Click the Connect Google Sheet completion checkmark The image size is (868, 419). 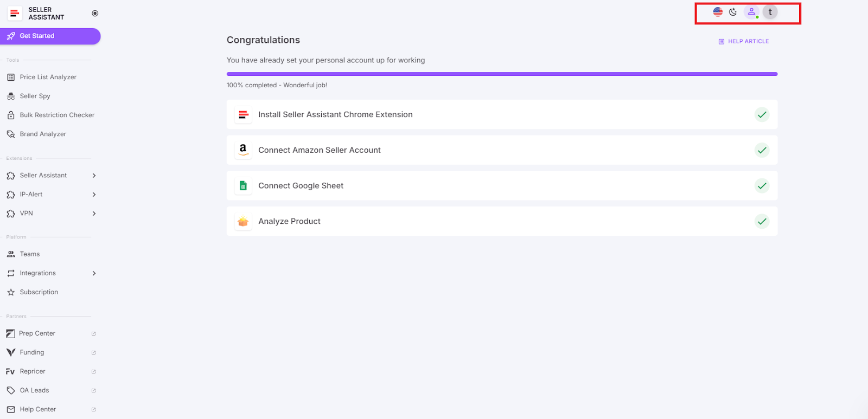coord(762,185)
